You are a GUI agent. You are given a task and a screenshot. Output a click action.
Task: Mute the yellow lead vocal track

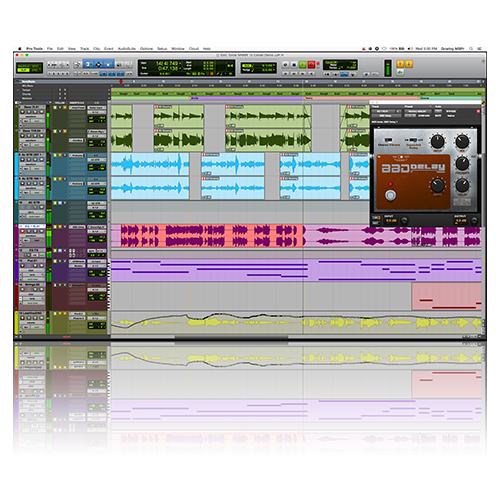(x=41, y=318)
